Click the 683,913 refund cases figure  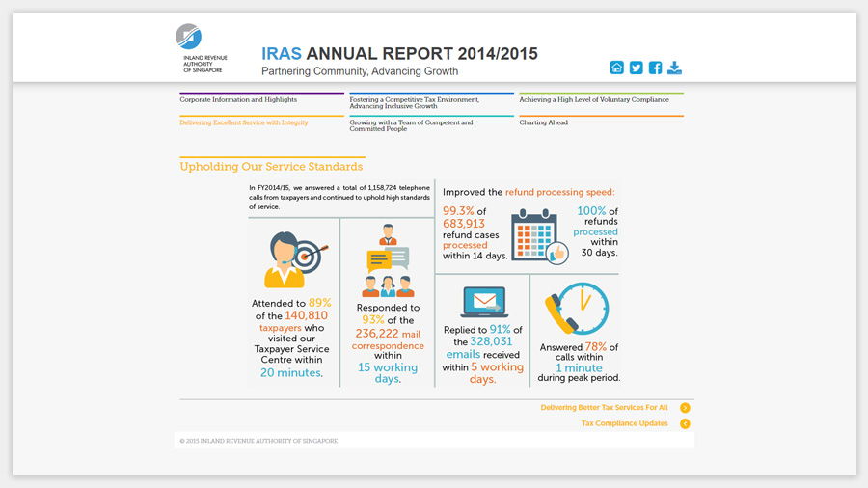[463, 224]
